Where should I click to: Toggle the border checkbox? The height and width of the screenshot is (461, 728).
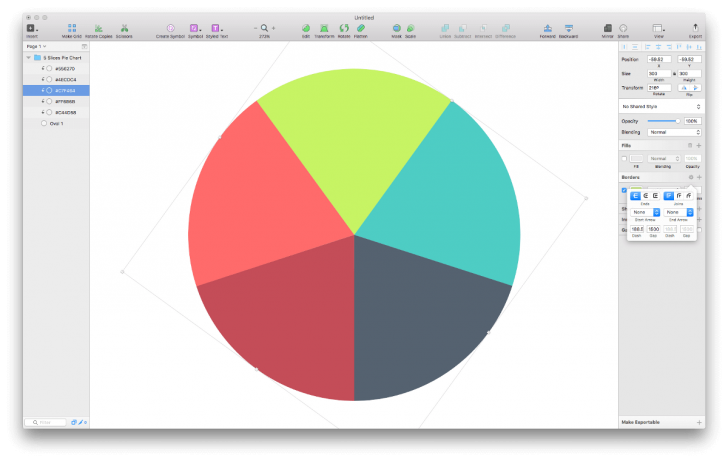coord(624,190)
